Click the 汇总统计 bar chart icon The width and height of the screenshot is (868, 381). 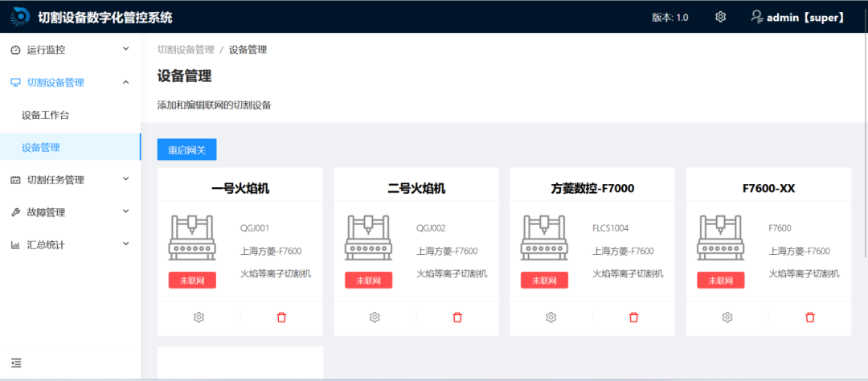click(x=15, y=244)
